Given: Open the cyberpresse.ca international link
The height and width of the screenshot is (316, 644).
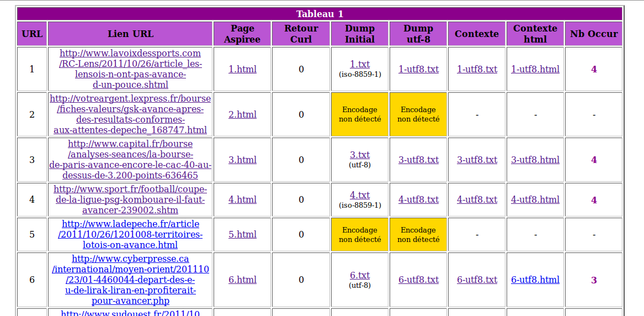Looking at the screenshot, I should point(130,280).
